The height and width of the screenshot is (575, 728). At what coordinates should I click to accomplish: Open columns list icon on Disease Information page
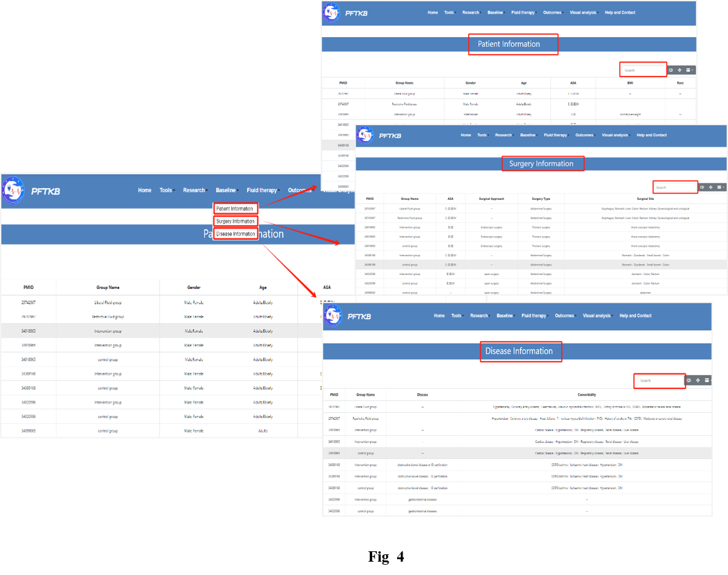707,381
